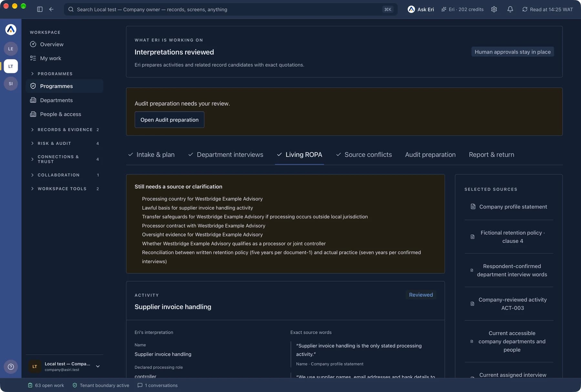581x392 pixels.
Task: Switch to Report & return tab
Action: point(491,155)
